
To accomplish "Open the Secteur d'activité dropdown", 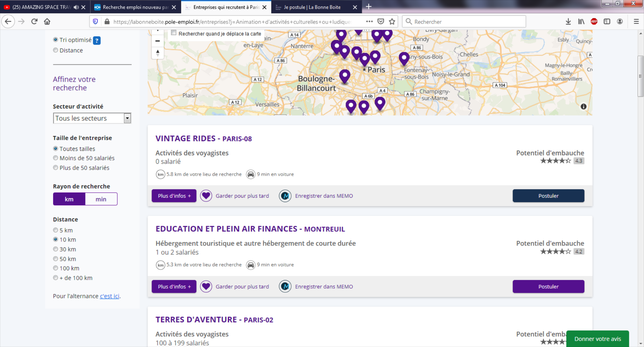I will (92, 118).
